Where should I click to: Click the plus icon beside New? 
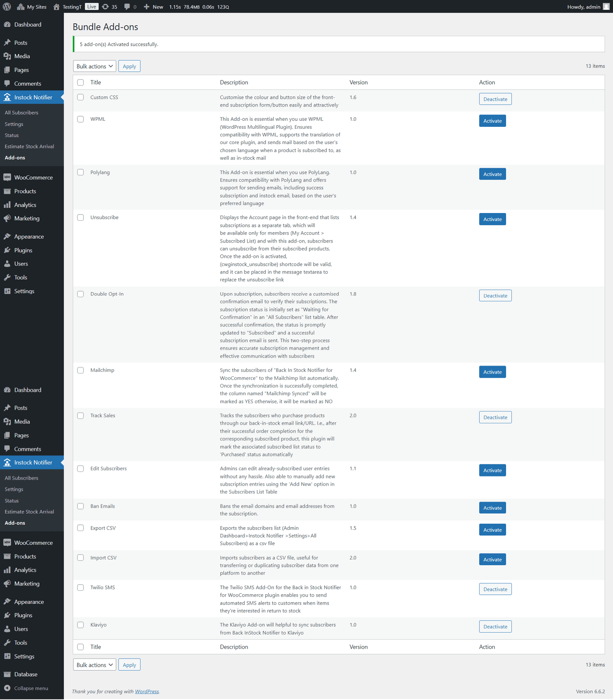pos(146,7)
